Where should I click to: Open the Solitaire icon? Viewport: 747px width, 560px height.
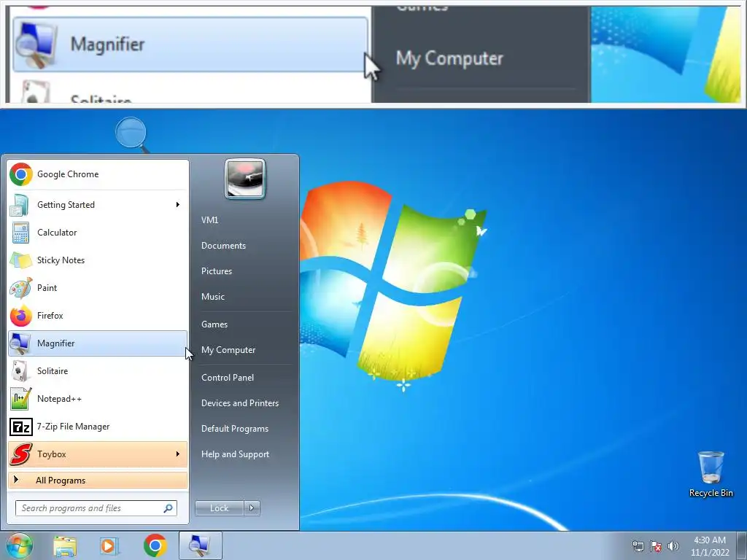pyautogui.click(x=20, y=371)
